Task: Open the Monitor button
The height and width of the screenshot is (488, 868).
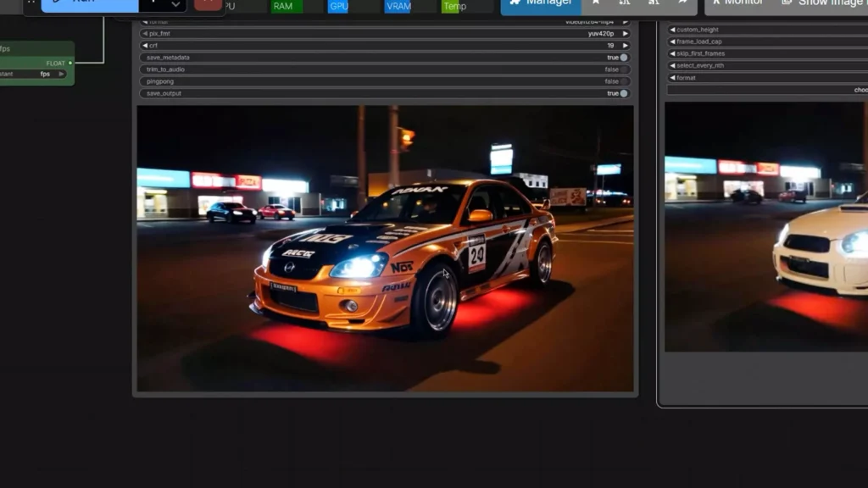Action: point(738,4)
